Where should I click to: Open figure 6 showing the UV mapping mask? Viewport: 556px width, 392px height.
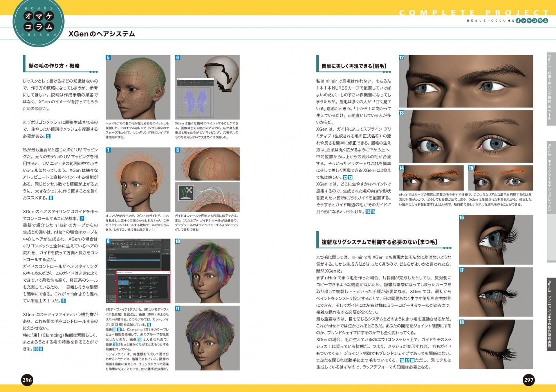(x=207, y=87)
